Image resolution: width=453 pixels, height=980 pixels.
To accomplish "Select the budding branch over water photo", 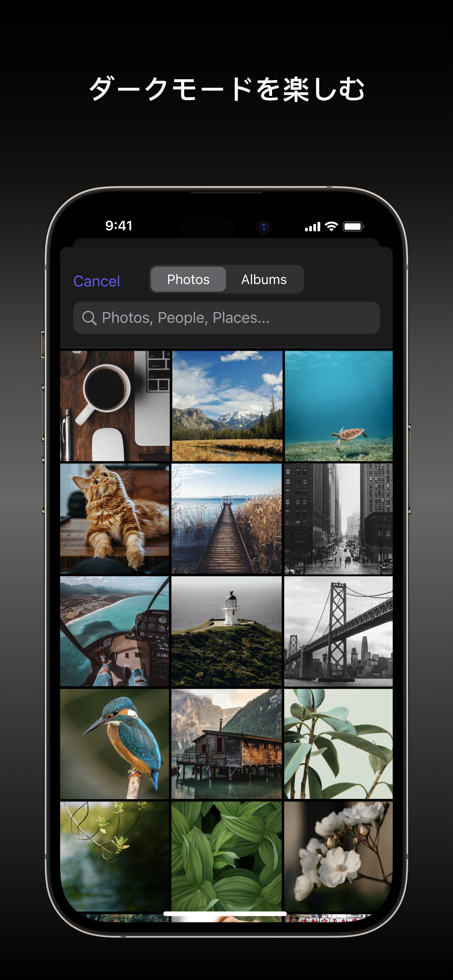I will coord(115,856).
